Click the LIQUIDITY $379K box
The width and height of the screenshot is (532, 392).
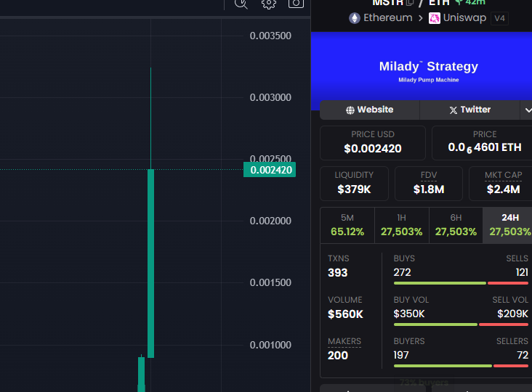tap(354, 184)
